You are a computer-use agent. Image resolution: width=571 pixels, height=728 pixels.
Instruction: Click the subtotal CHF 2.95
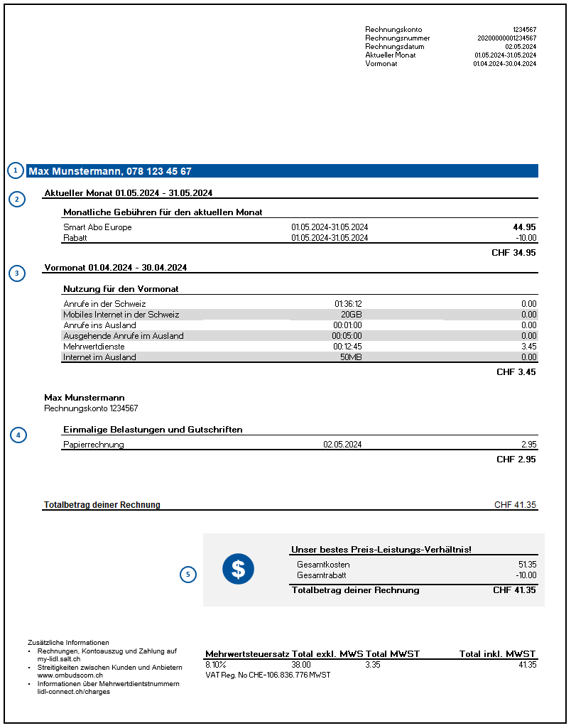(516, 460)
